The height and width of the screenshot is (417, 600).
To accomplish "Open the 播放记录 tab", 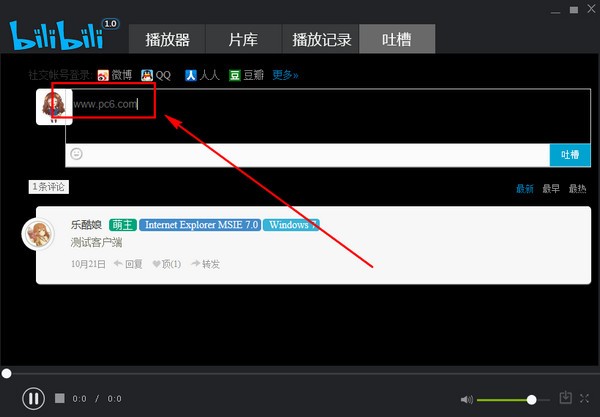I will tap(321, 39).
